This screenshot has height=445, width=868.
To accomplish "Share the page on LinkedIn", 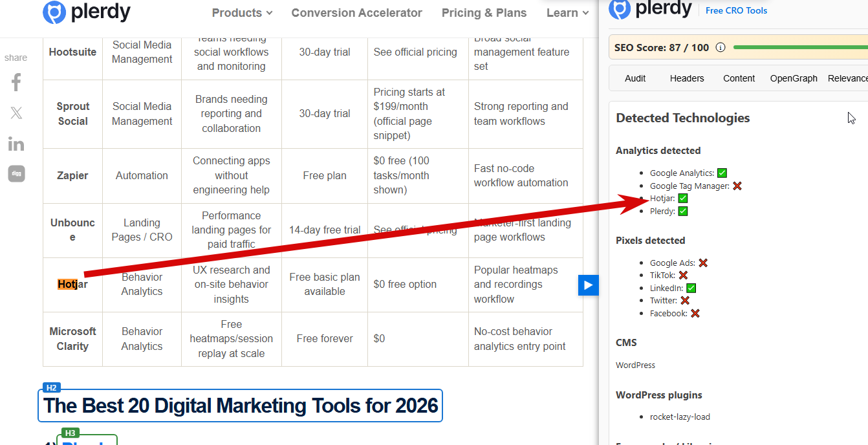I will pyautogui.click(x=16, y=144).
